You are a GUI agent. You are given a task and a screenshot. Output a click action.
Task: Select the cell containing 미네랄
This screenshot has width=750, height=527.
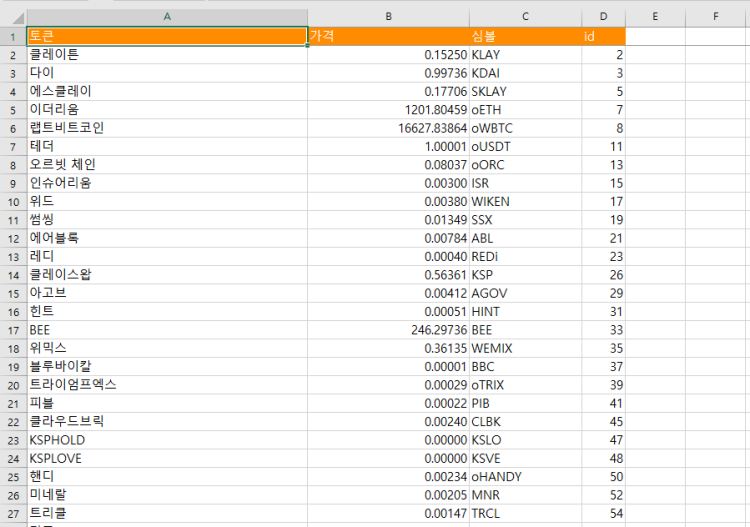tap(167, 495)
